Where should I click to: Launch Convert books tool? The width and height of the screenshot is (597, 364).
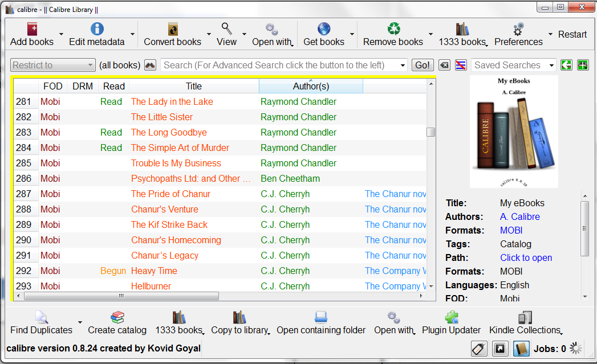point(172,35)
